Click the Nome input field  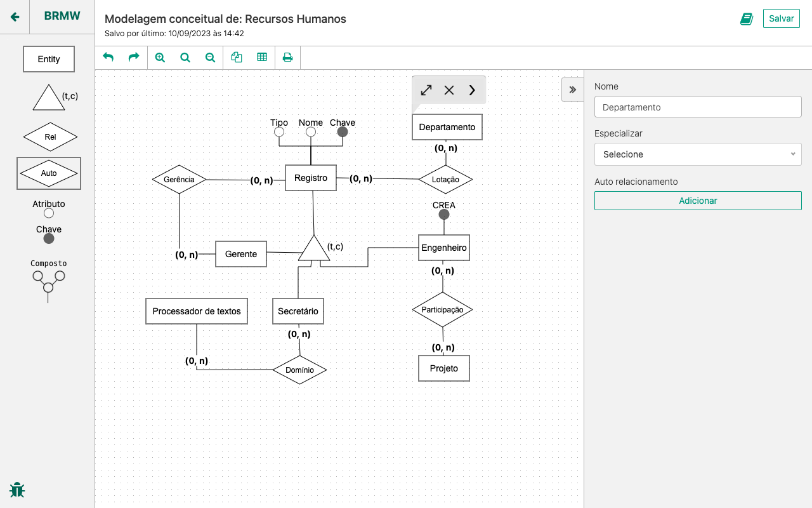(x=698, y=107)
